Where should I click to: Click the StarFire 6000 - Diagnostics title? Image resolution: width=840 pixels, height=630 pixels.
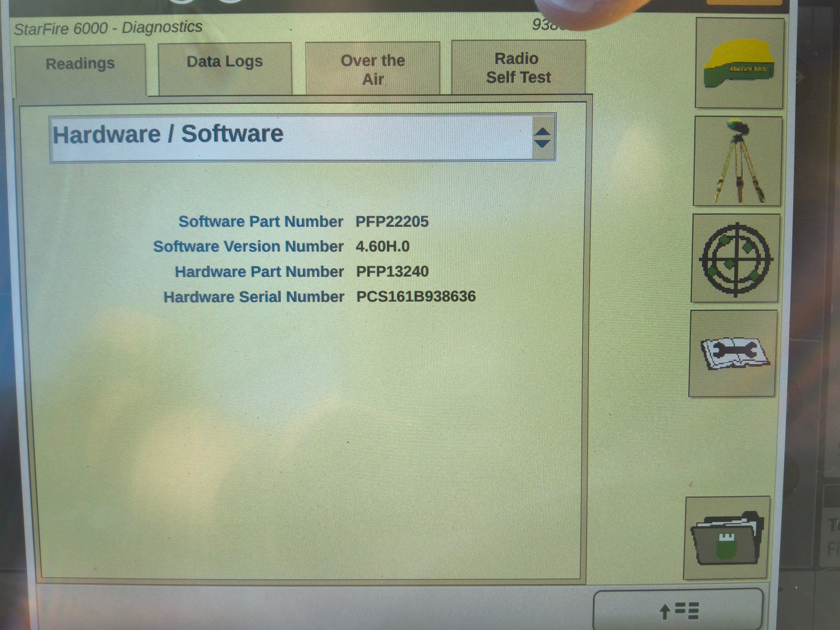click(108, 28)
